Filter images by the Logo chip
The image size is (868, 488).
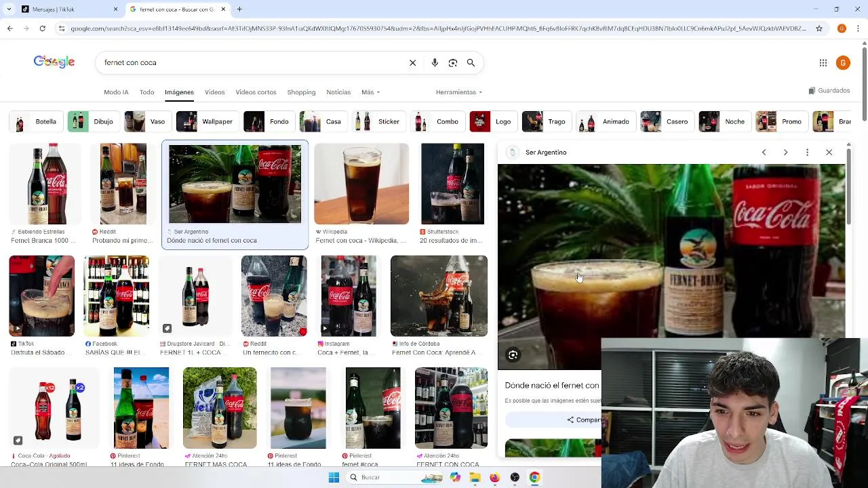pyautogui.click(x=493, y=122)
